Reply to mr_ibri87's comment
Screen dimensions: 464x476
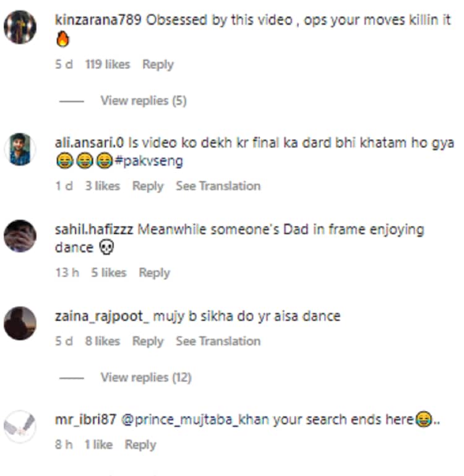point(140,444)
